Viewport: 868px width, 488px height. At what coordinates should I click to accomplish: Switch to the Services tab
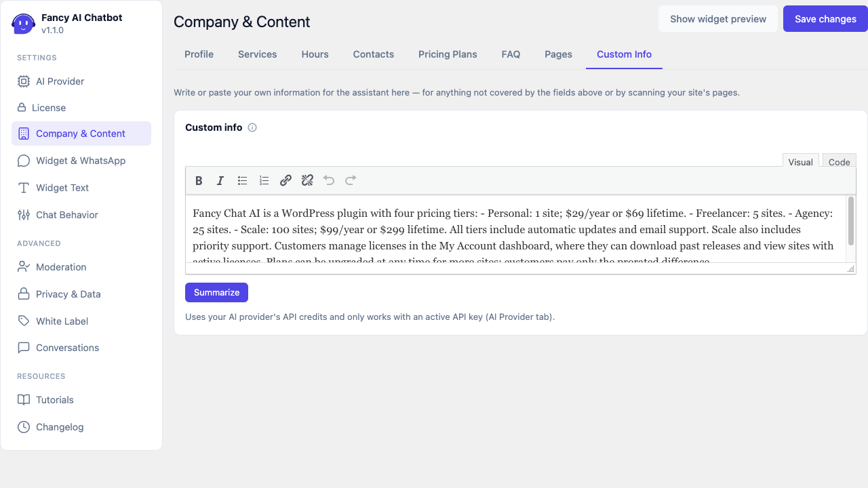258,54
